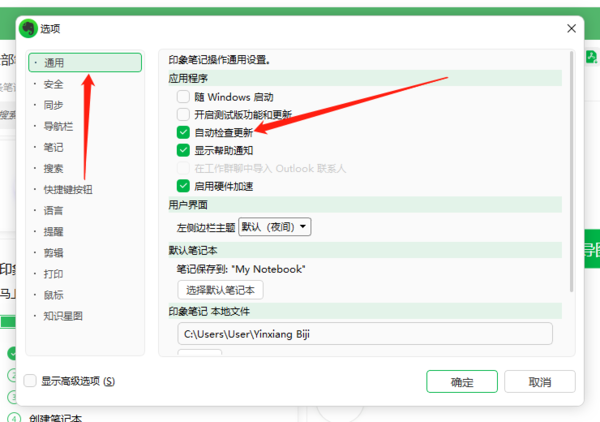The width and height of the screenshot is (600, 422).
Task: Enable 显示高级选项 checkbox
Action: click(31, 381)
